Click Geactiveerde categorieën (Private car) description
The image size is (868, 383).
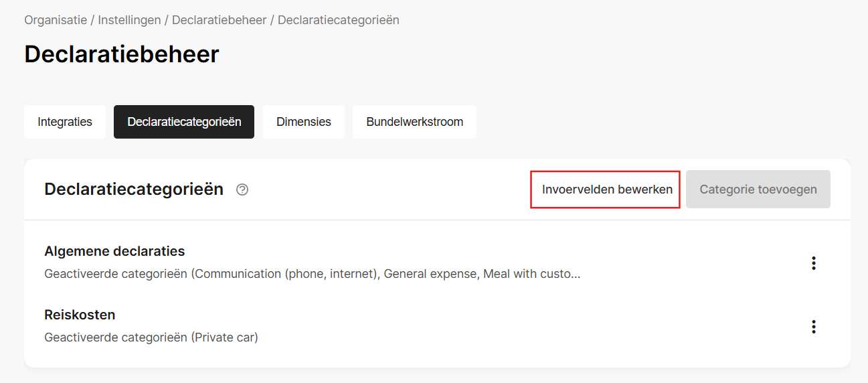click(151, 337)
